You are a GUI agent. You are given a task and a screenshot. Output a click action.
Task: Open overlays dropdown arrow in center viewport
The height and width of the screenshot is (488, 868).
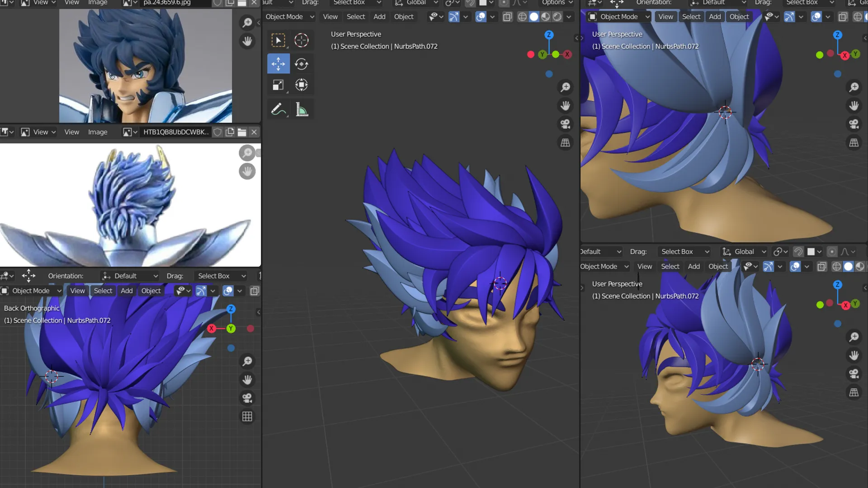(492, 17)
